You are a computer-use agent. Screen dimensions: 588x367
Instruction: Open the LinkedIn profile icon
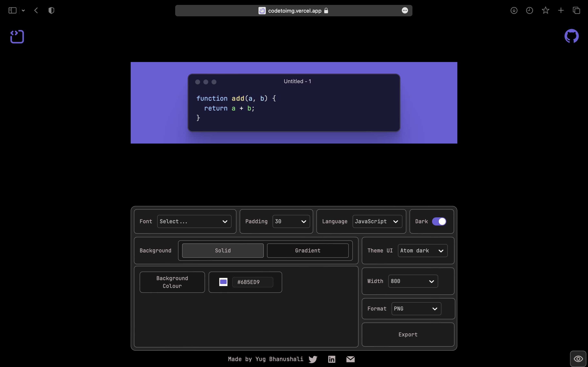[x=332, y=359]
